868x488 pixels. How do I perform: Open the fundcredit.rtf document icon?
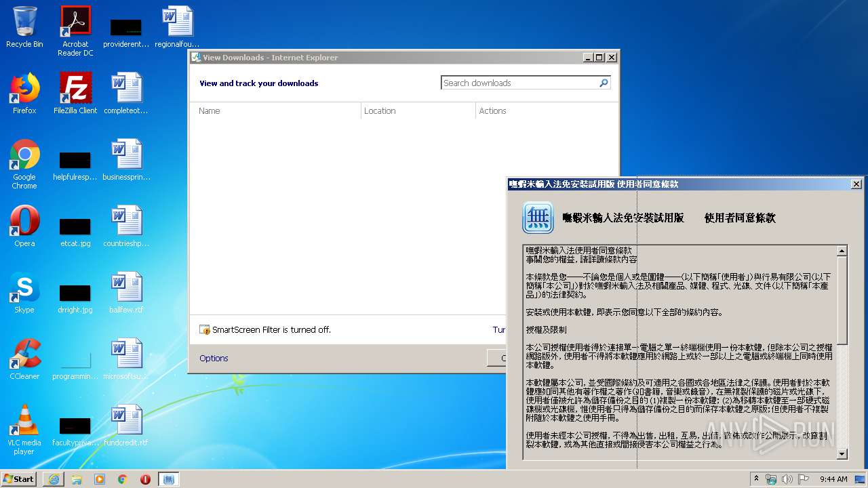click(x=126, y=426)
